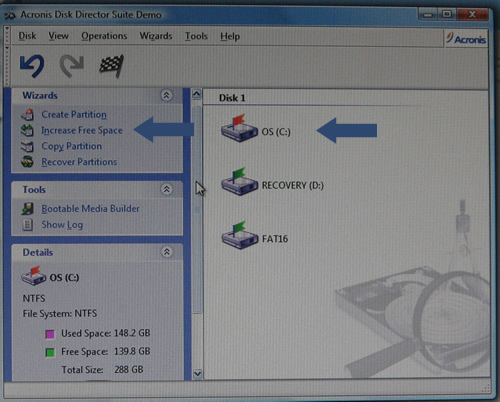This screenshot has width=500, height=402.
Task: Select the RECOVERY (D:) partition icon
Action: pos(239,182)
